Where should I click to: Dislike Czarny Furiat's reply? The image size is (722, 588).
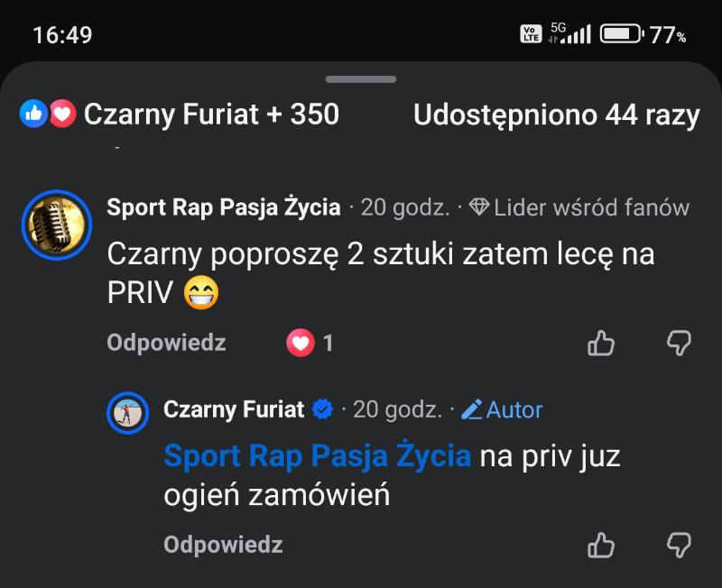coord(679,545)
